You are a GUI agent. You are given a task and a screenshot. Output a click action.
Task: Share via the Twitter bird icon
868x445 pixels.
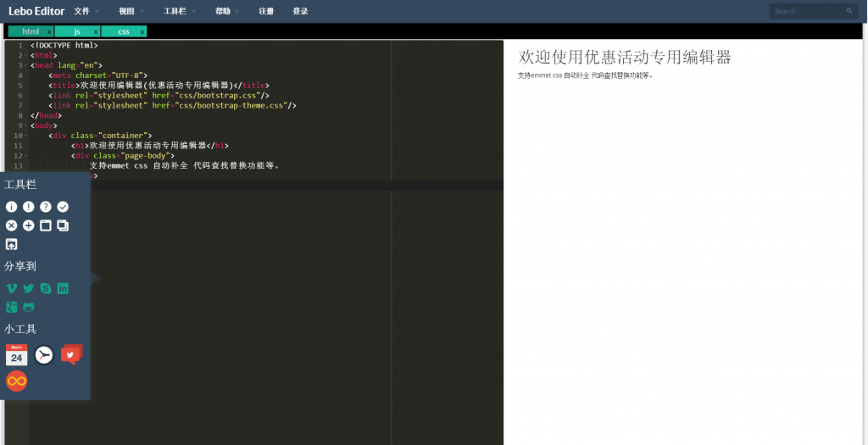(x=29, y=288)
